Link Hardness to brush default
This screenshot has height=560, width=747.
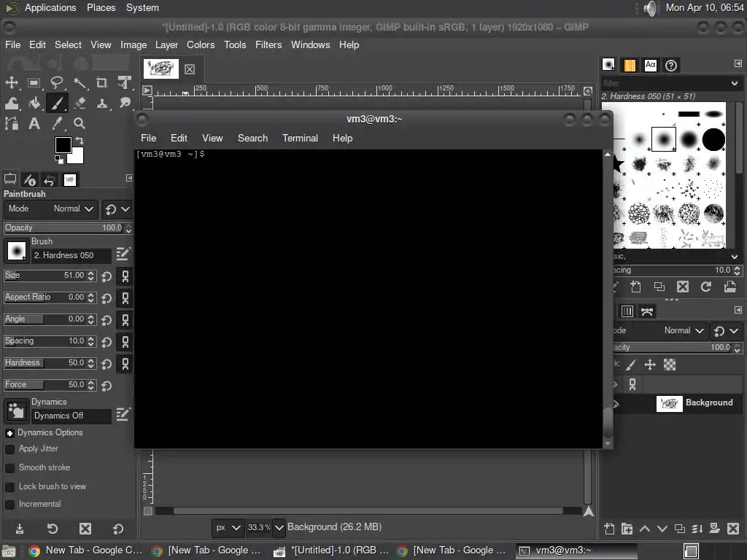coord(125,364)
